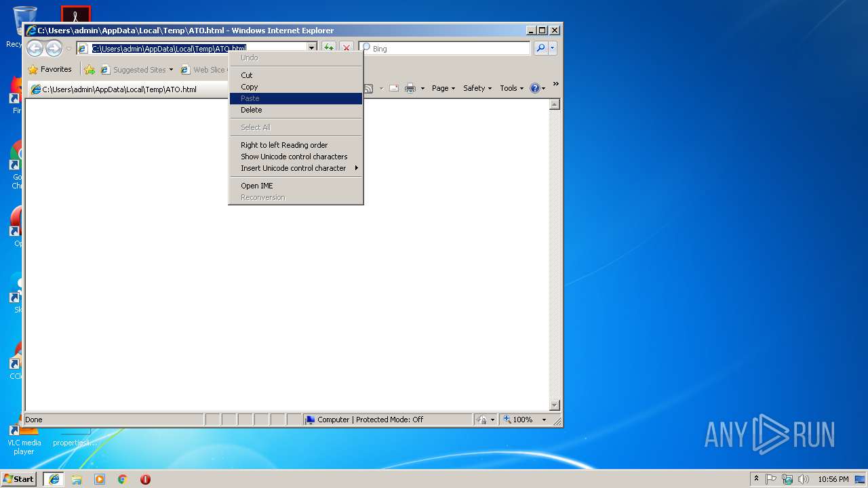Click the Action Center flag icon
This screenshot has width=868, height=488.
(771, 479)
